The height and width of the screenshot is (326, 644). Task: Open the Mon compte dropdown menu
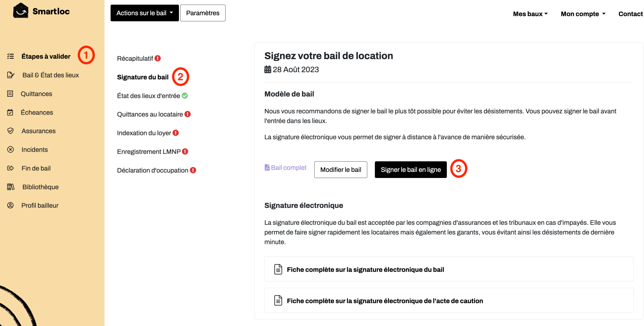tap(583, 14)
